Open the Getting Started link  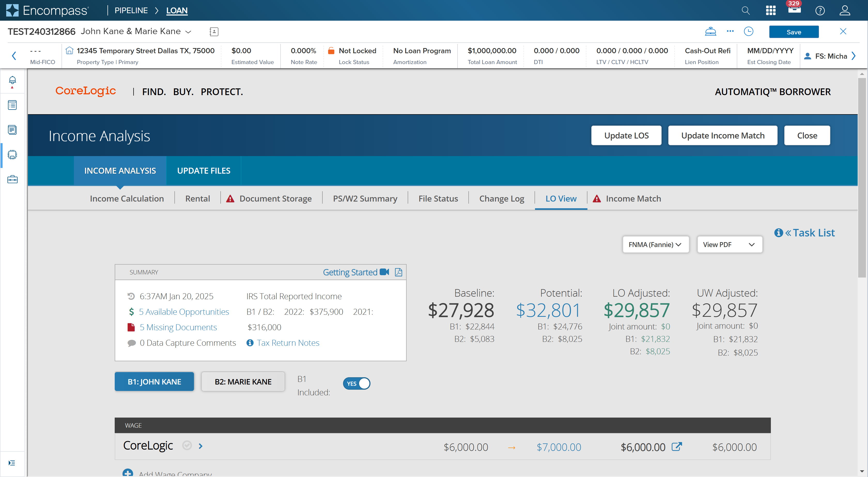(350, 272)
